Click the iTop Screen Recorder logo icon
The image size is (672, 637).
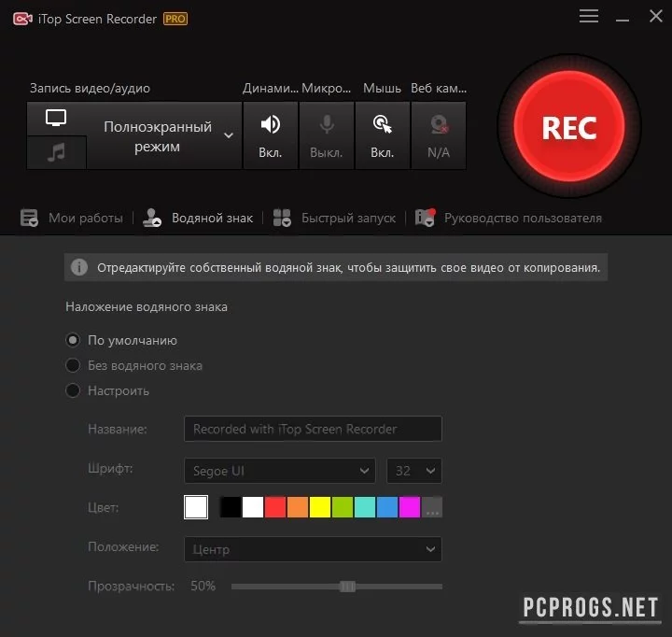[x=22, y=19]
